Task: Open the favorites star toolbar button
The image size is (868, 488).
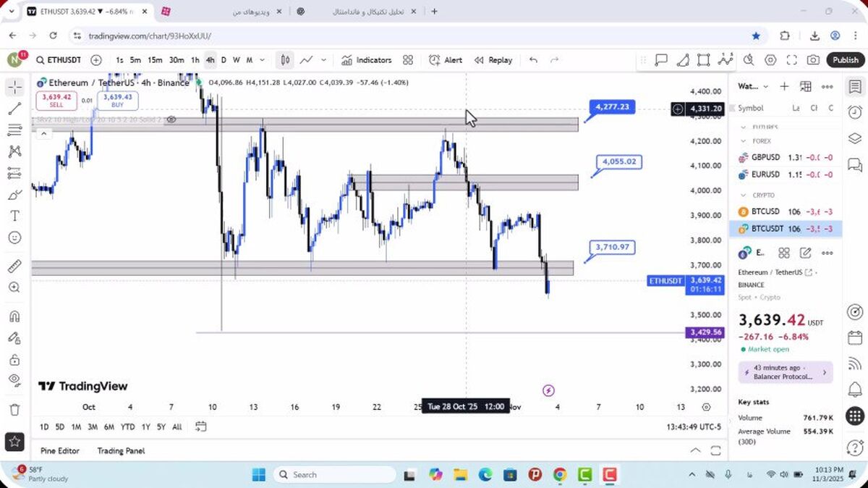Action: 14,441
